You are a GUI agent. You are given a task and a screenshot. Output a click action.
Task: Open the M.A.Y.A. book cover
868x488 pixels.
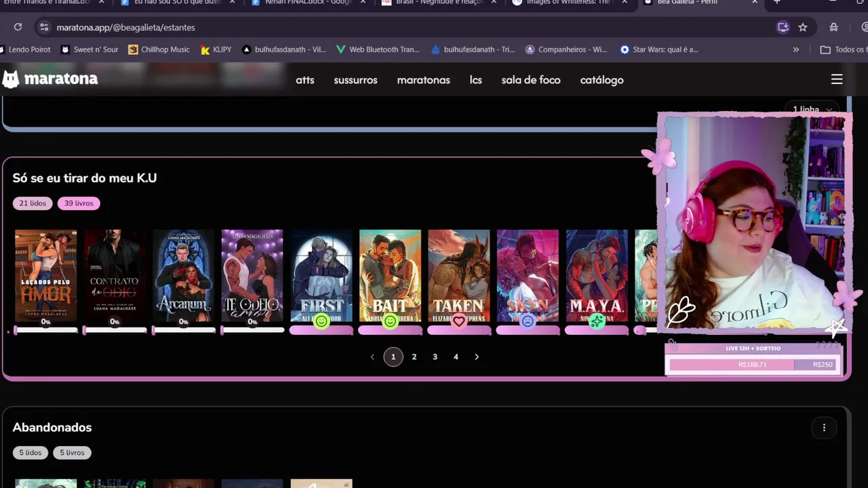[x=597, y=275]
